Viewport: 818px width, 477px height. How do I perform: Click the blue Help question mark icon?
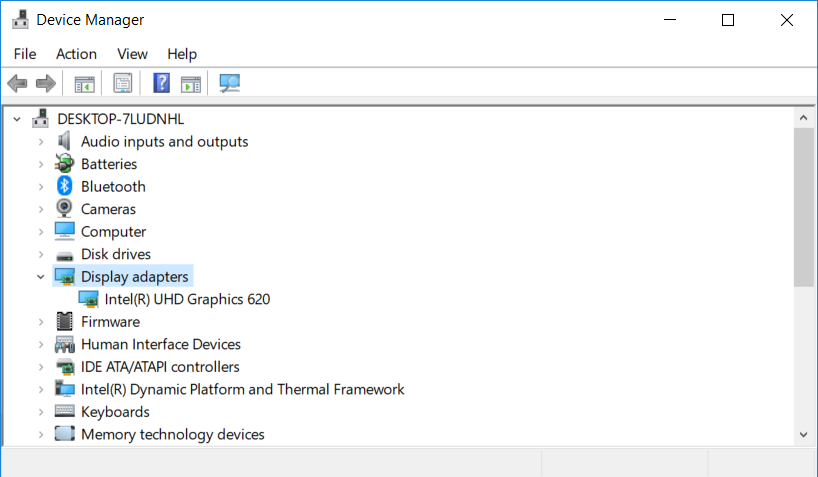161,83
